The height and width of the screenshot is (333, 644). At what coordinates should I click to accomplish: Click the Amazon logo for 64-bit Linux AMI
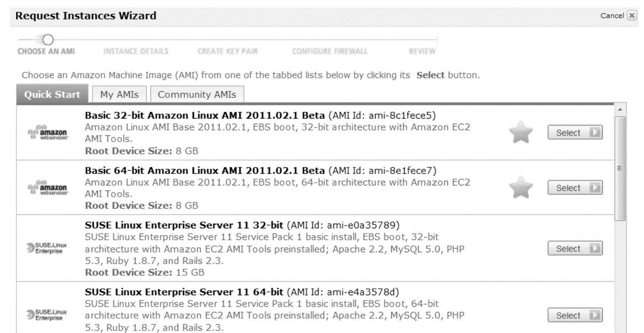tap(47, 188)
